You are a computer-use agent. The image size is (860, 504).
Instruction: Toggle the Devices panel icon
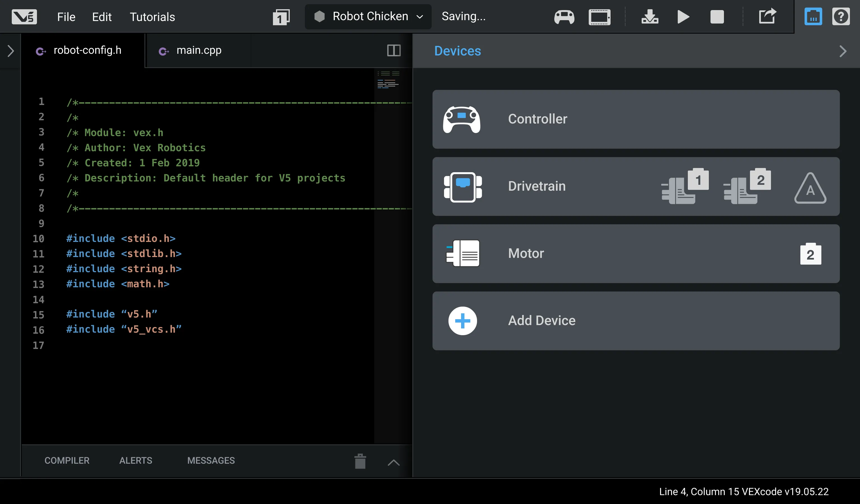(813, 17)
